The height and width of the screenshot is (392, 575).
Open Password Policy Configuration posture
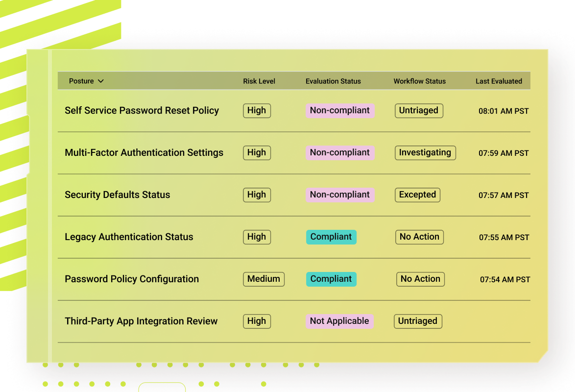pyautogui.click(x=132, y=279)
